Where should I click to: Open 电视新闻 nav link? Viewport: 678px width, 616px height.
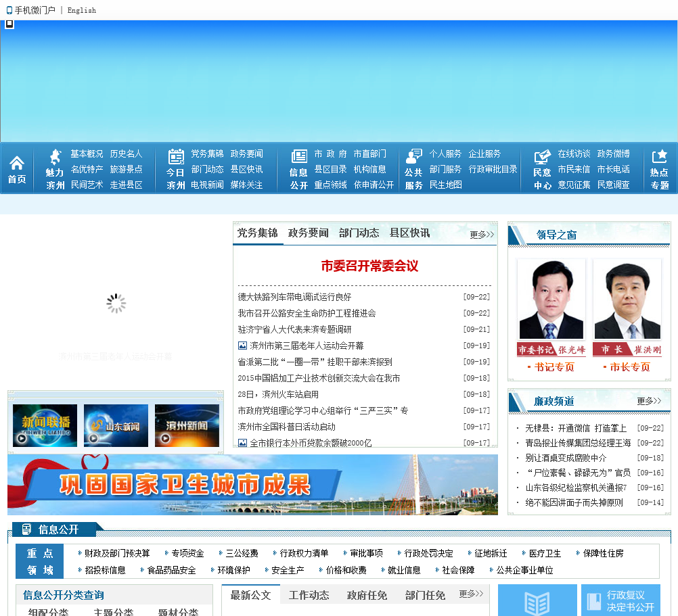tap(208, 185)
